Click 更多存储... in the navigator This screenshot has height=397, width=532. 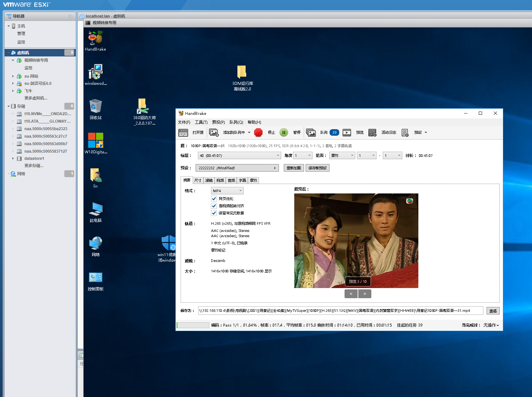pyautogui.click(x=34, y=166)
